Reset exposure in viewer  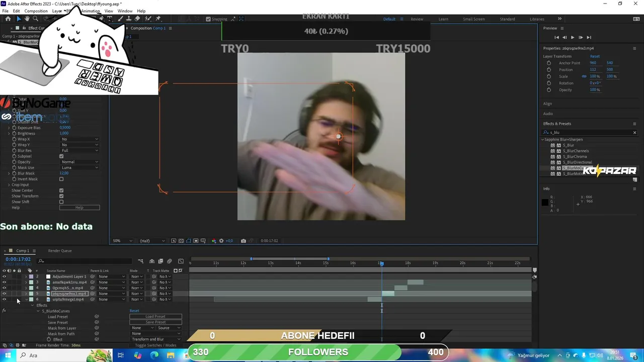tap(221, 241)
